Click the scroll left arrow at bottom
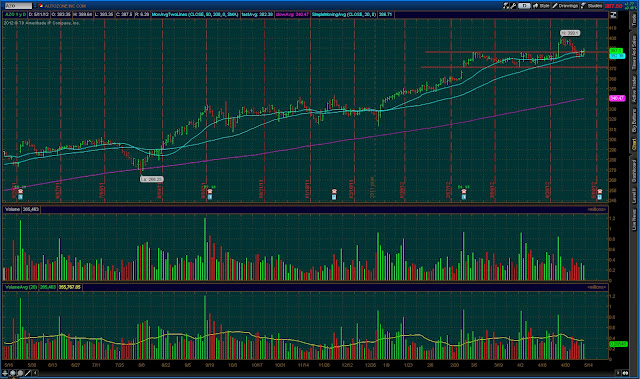640x379 pixels. point(35,373)
